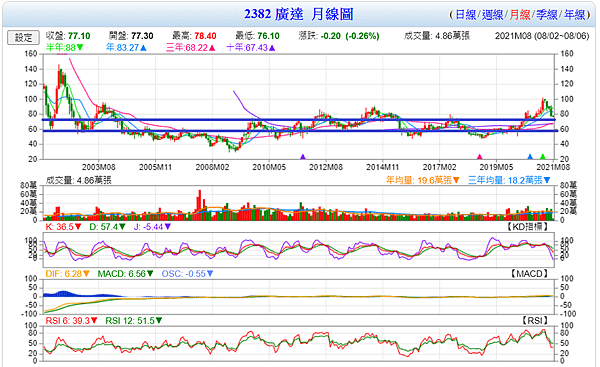
Task: Click the 【MACD】 panel label
Action: 529,274
